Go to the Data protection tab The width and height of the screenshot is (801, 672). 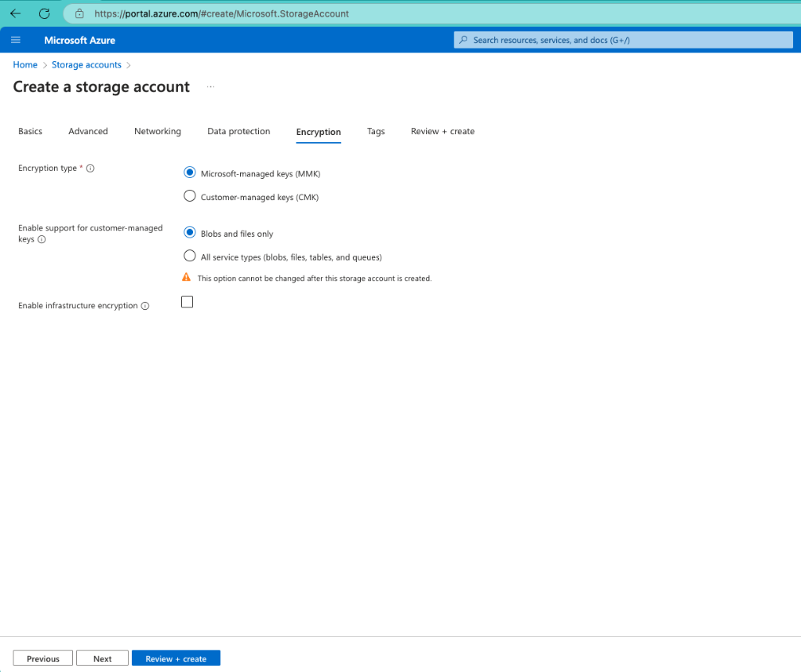point(238,131)
